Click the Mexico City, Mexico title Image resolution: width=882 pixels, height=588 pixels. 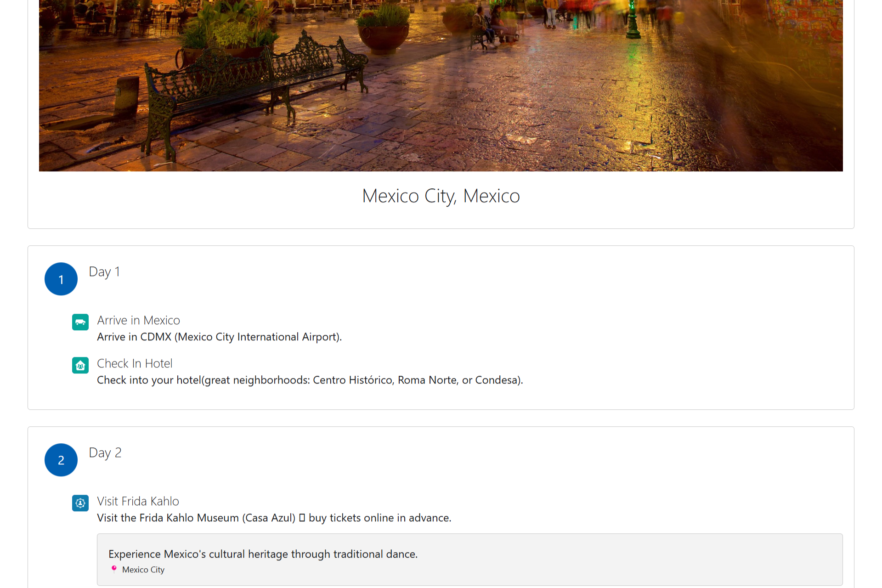tap(441, 196)
